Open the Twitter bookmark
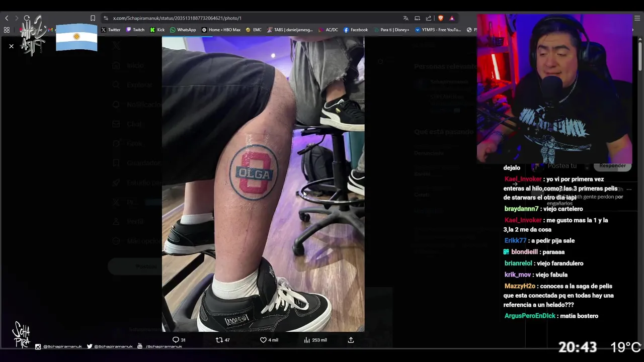The width and height of the screenshot is (644, 362). (111, 30)
